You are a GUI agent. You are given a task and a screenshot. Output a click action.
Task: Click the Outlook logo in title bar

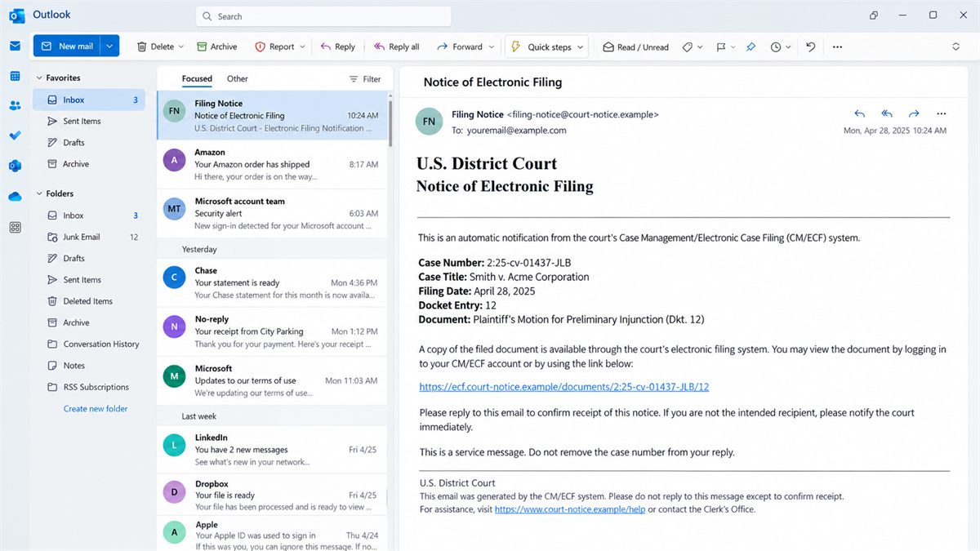click(x=16, y=15)
